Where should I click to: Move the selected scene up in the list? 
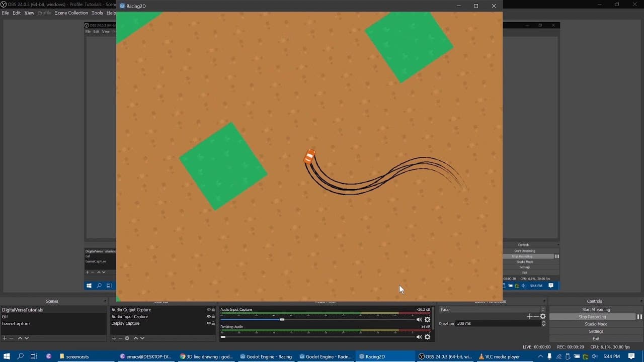20,338
